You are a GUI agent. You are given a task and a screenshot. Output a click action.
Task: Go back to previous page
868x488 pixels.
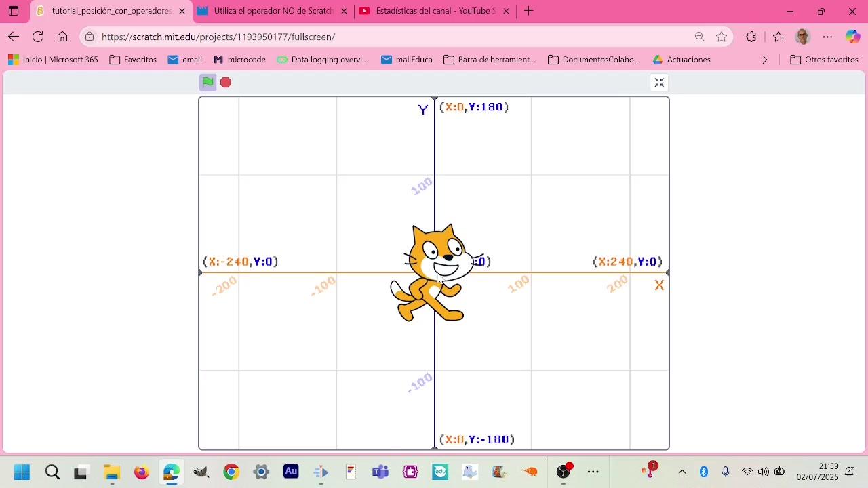tap(14, 37)
